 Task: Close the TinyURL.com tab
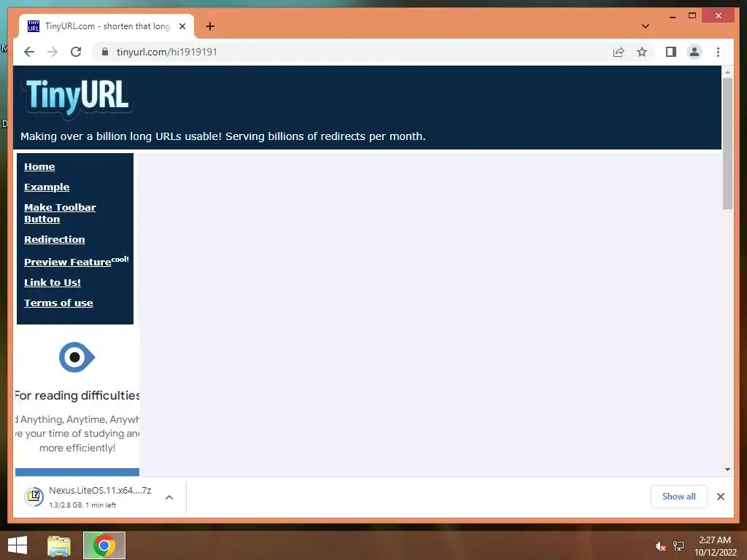pyautogui.click(x=182, y=26)
